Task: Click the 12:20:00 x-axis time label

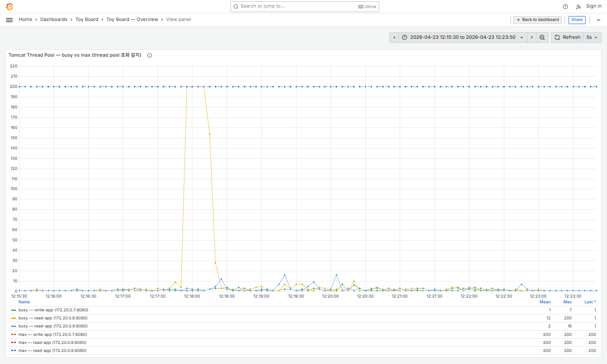Action: click(331, 296)
